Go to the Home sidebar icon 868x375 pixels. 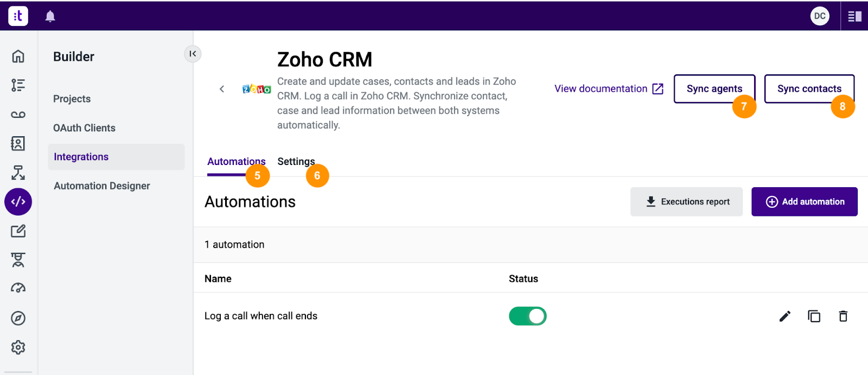pyautogui.click(x=18, y=56)
